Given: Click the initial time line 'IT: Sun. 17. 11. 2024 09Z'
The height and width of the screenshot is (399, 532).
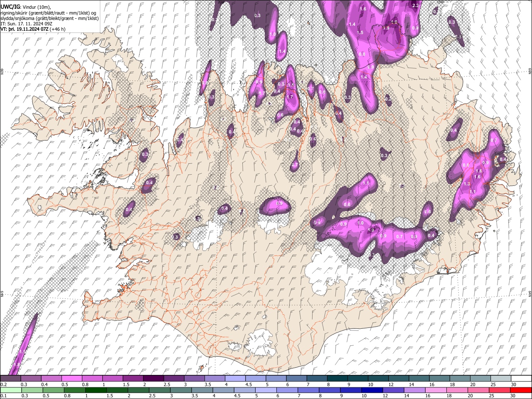Looking at the screenshot, I should point(26,24).
